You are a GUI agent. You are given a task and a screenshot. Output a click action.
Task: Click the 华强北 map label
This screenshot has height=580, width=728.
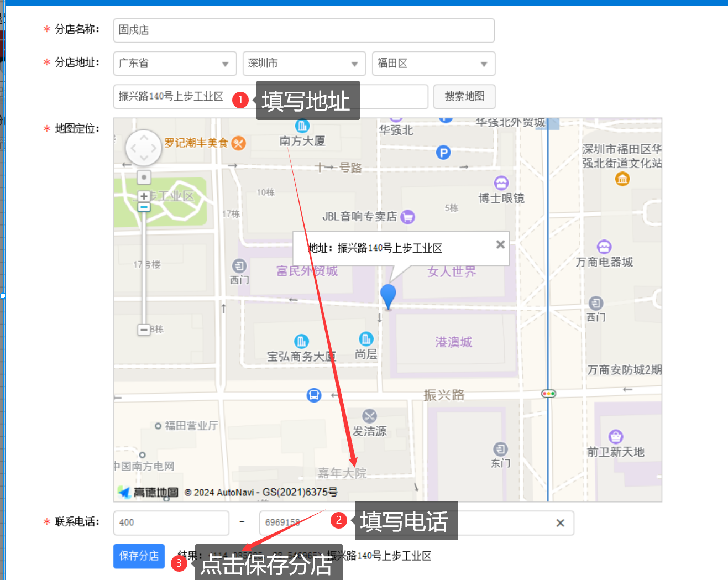[396, 130]
